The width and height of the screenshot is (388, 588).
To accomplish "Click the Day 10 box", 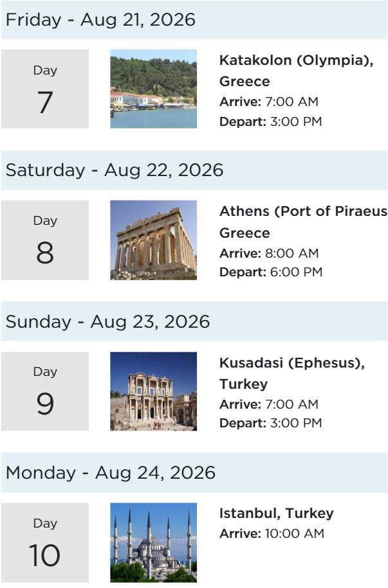I will tap(44, 542).
